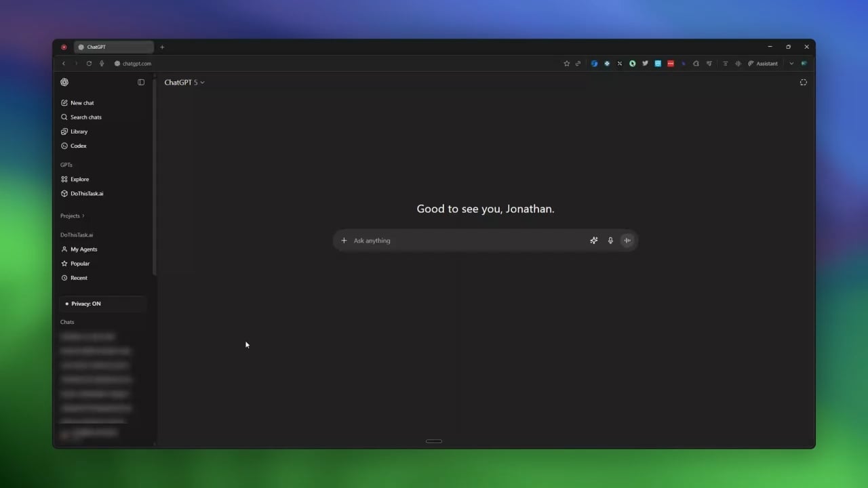Select the ChatGPT browser tab
This screenshot has width=868, height=488.
coord(113,47)
